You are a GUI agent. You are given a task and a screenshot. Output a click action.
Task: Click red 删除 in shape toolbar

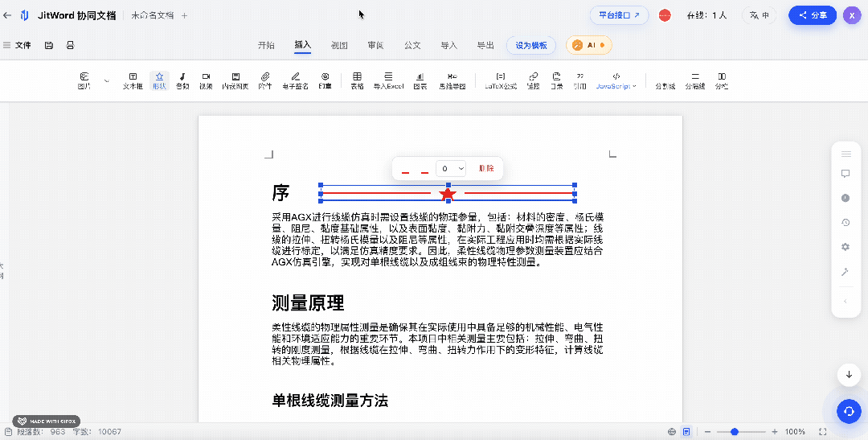[x=486, y=168]
